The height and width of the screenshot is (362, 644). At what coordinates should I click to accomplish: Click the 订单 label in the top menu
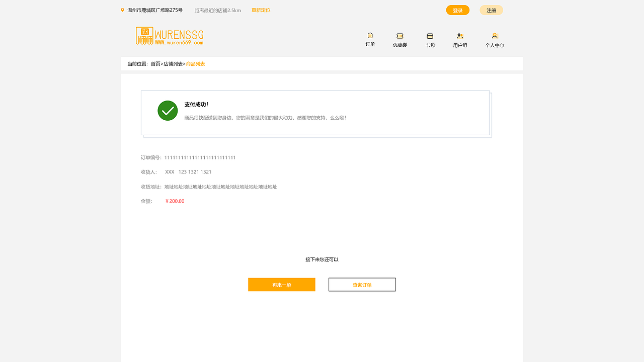click(370, 44)
